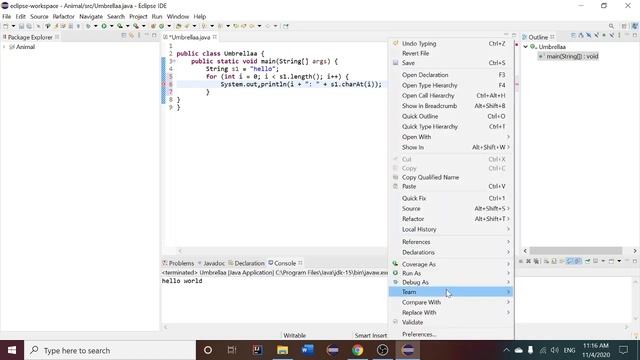The height and width of the screenshot is (360, 640).
Task: Click Collapse All in Package Explorer
Action: point(124,36)
